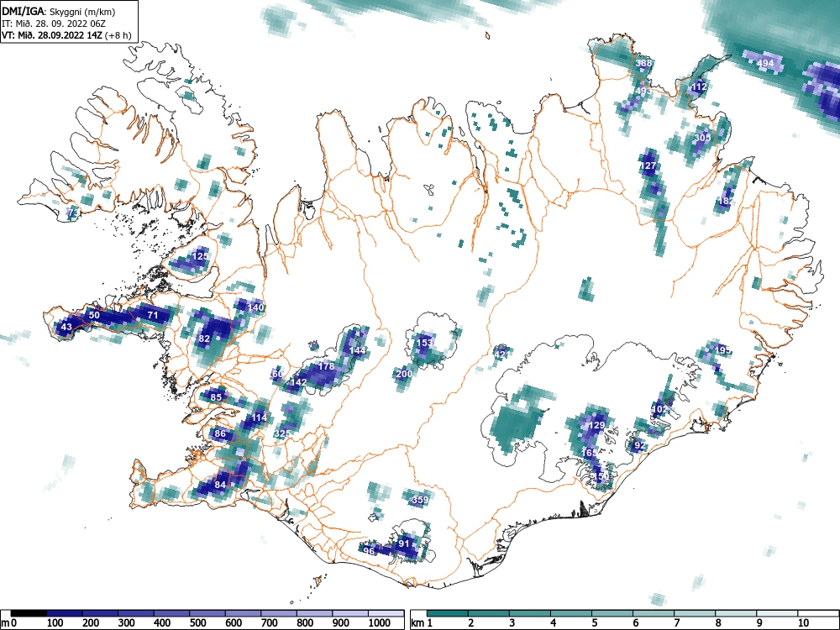
Task: Select the 125 visibility label
Action: tap(200, 256)
